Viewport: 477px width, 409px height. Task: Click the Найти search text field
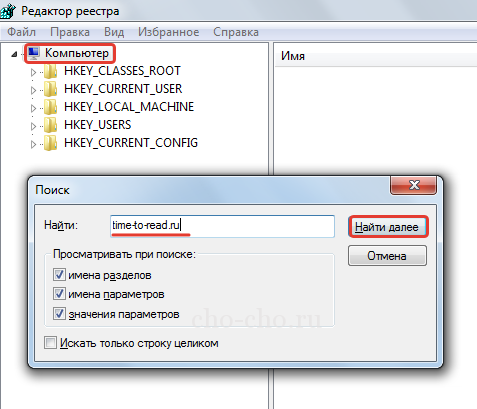pyautogui.click(x=222, y=226)
